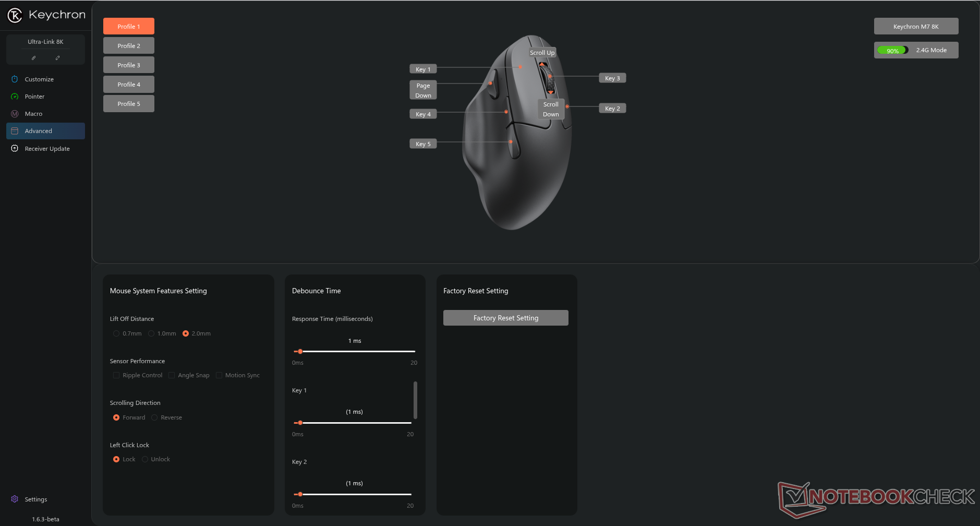
Task: Open Receiver Update via its chip icon
Action: [x=15, y=149]
